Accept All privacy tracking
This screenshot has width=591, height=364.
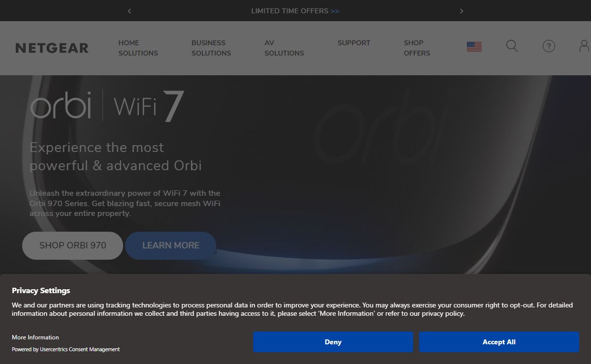tap(499, 342)
